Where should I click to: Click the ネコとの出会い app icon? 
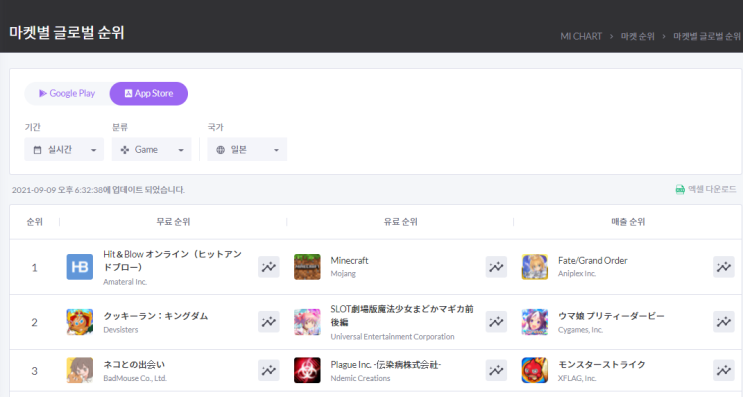[x=80, y=370]
